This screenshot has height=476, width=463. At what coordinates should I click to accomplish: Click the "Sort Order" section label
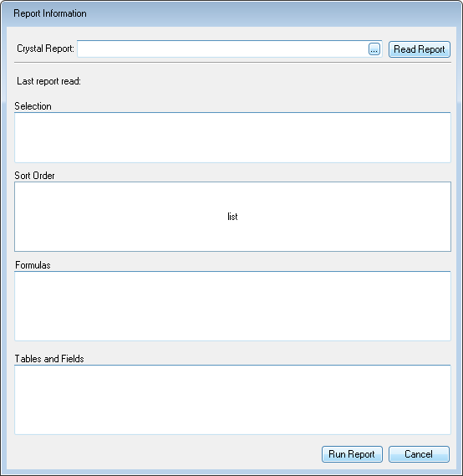[x=34, y=176]
